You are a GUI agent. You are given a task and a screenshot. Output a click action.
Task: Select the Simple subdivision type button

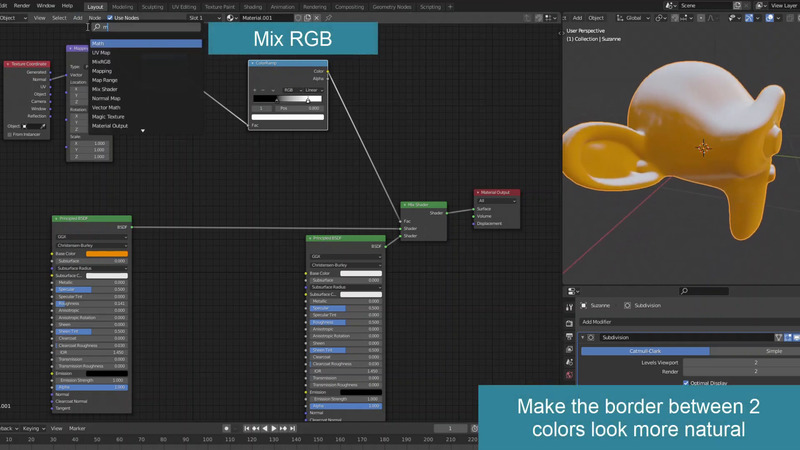pos(774,351)
